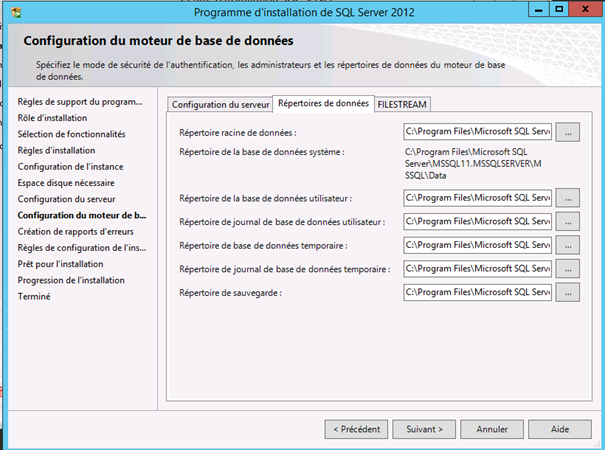Switch to Configuration du serveur tab
The image size is (605, 450).
click(220, 105)
